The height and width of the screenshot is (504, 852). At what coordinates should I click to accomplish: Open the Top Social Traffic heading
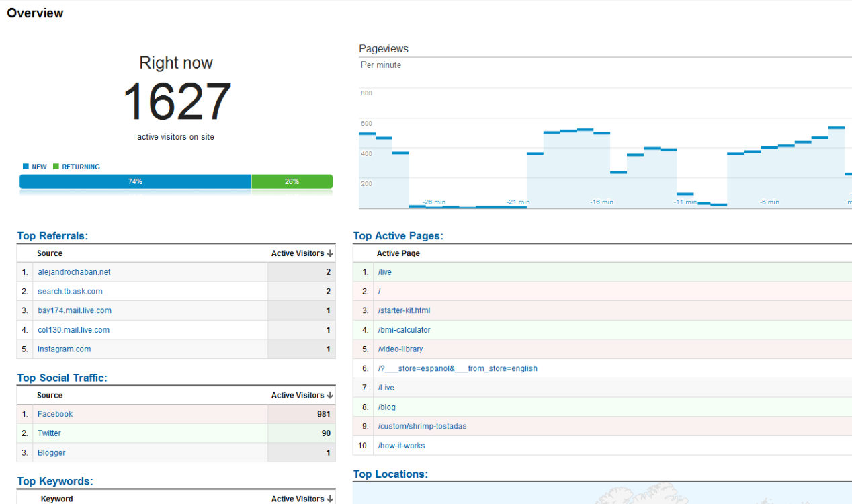[x=62, y=378]
